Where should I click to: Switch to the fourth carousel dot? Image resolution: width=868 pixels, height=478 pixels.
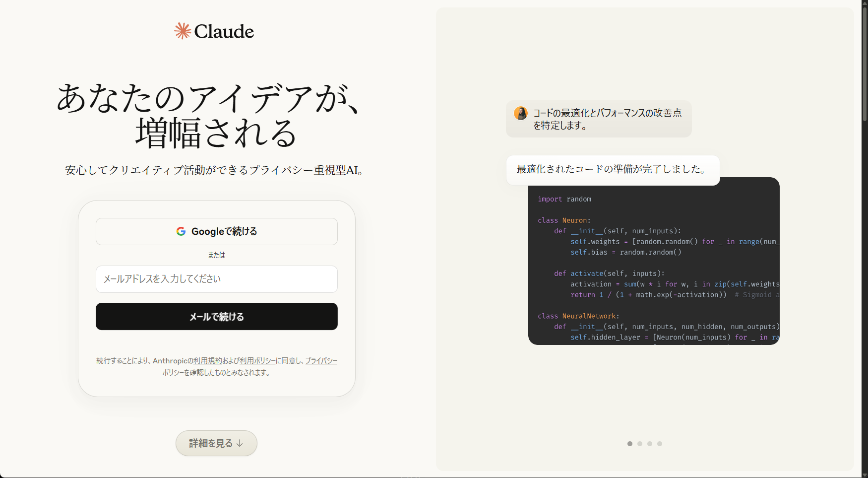pos(660,444)
